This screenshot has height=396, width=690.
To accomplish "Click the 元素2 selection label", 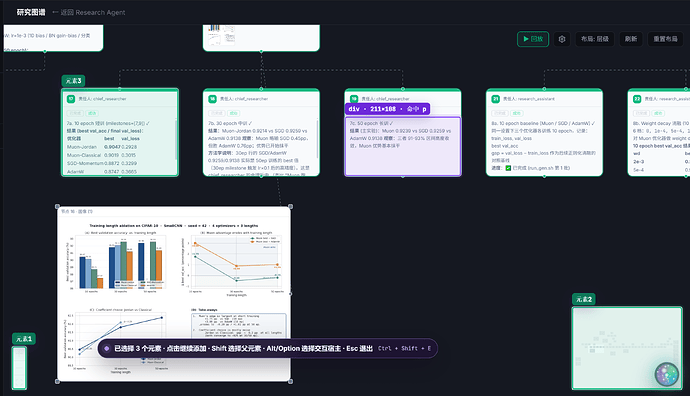I will pos(584,299).
